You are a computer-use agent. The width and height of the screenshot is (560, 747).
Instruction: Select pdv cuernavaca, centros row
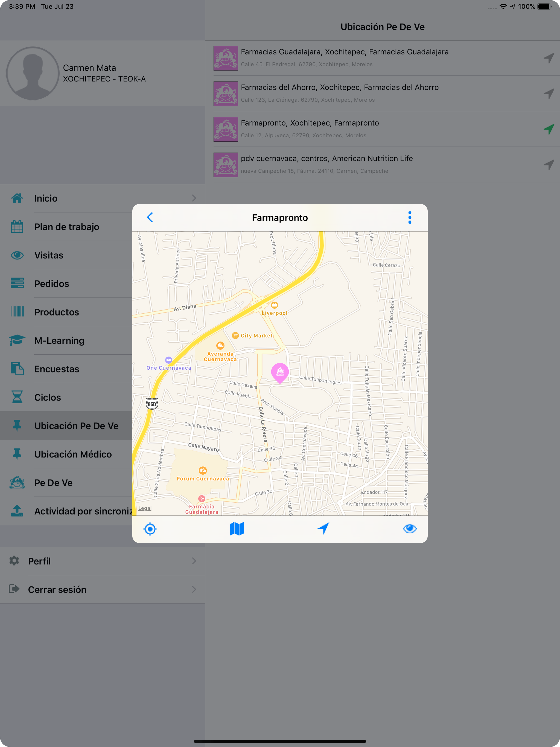[x=382, y=164]
